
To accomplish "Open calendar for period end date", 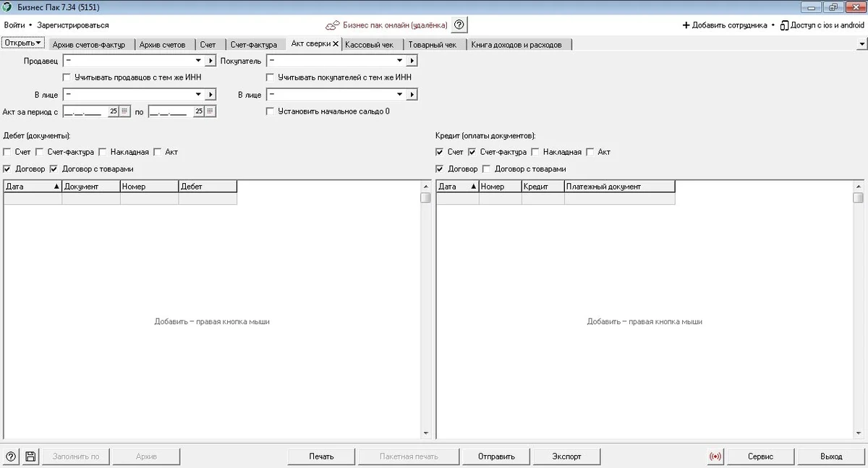I will 210,111.
